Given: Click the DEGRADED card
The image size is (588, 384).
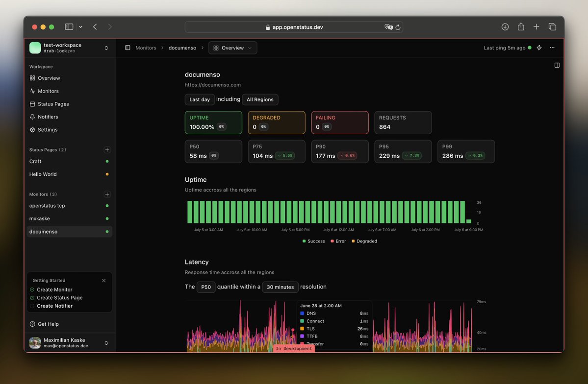Looking at the screenshot, I should point(277,122).
